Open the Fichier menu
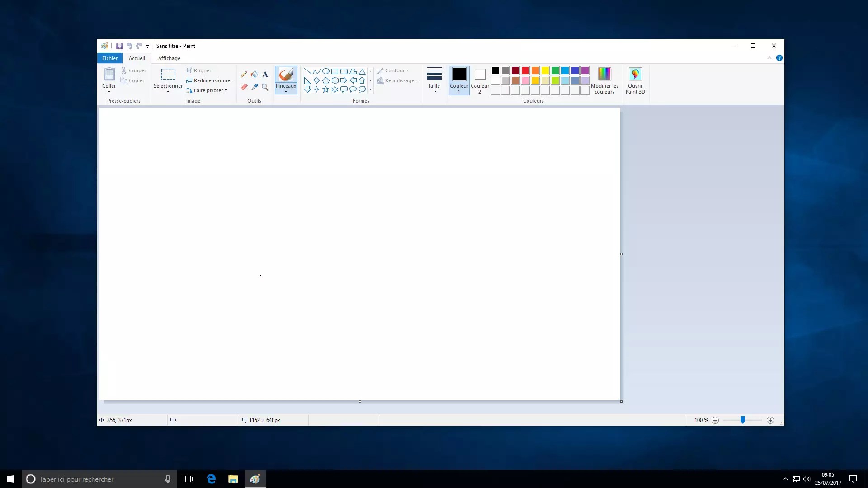This screenshot has height=488, width=868. tap(109, 58)
